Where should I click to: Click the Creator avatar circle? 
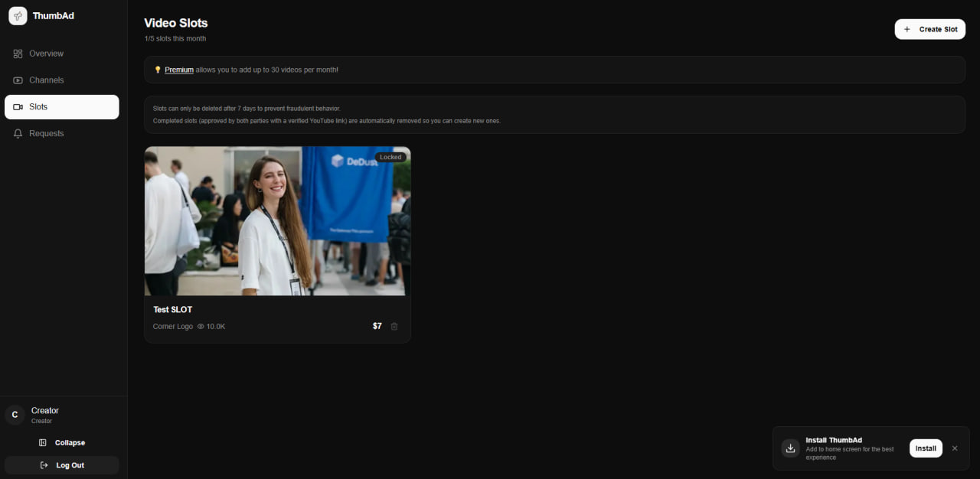(x=14, y=414)
